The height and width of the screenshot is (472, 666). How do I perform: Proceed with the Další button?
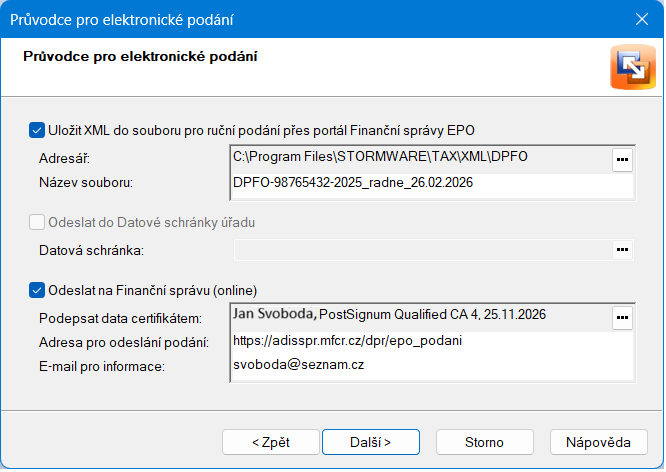[370, 441]
